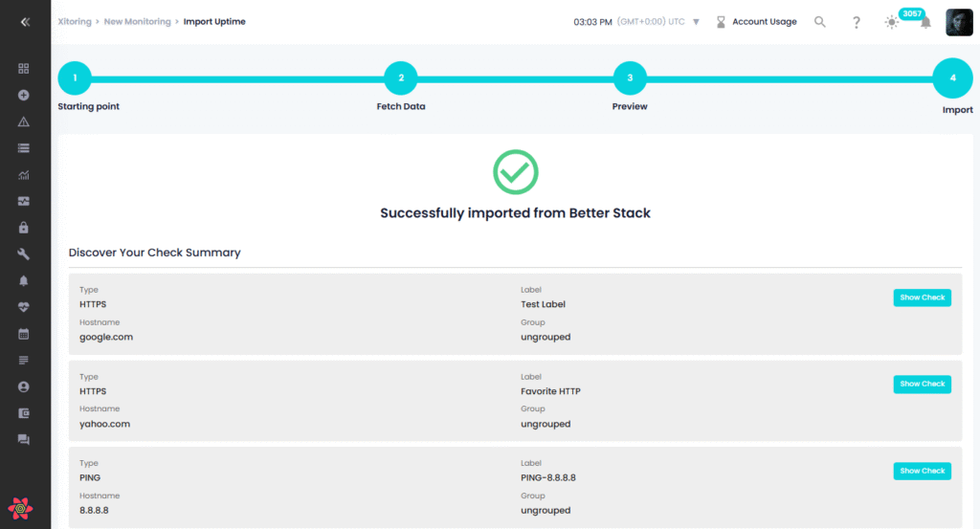This screenshot has width=980, height=529.
Task: Click the plus icon to add monitoring
Action: tap(24, 96)
